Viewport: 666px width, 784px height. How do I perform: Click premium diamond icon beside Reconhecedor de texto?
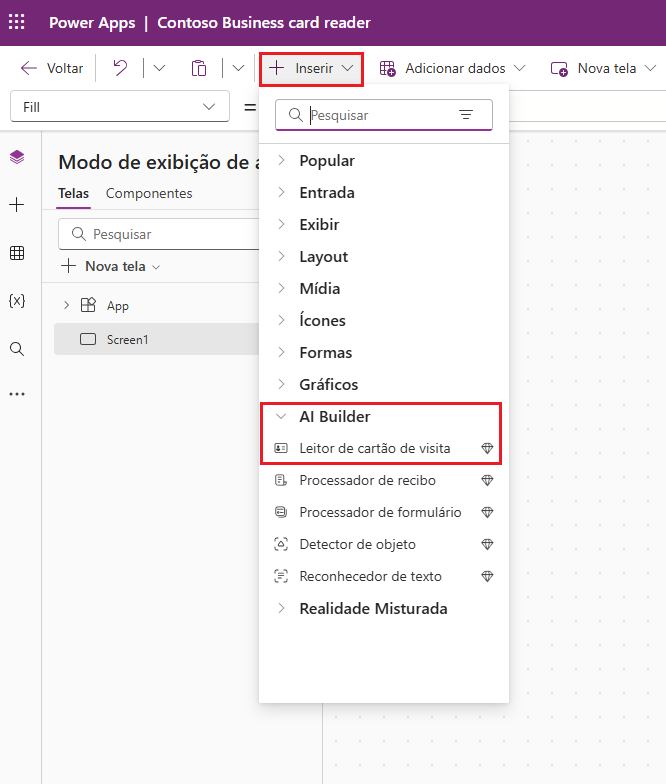[488, 576]
